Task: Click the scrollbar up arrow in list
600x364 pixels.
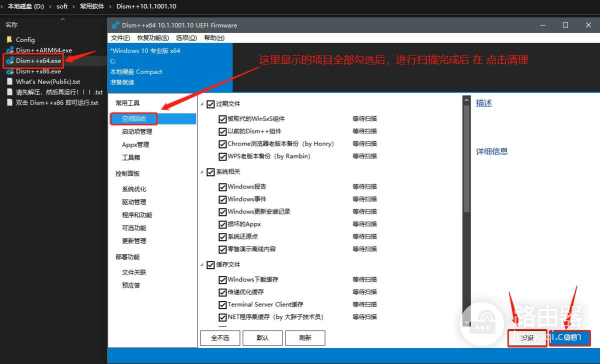Action: 466,100
